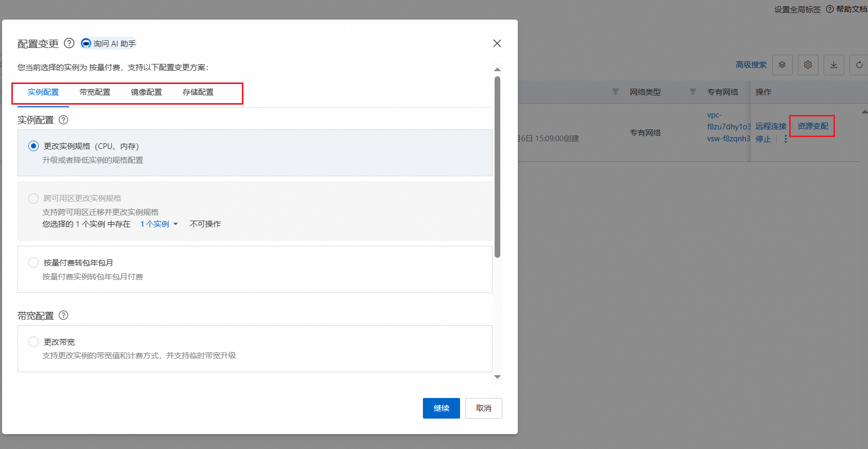
Task: Click the 取消 button
Action: pos(484,408)
